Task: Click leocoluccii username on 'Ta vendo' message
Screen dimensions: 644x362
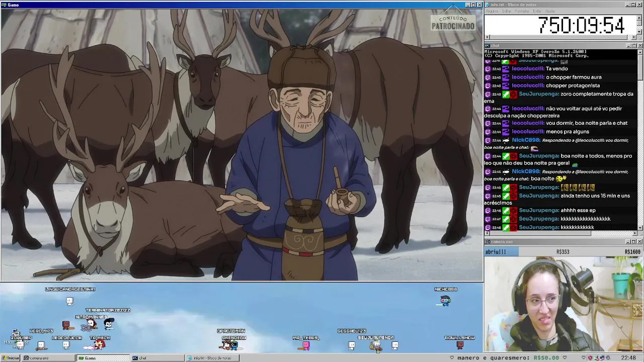Action: (x=528, y=69)
